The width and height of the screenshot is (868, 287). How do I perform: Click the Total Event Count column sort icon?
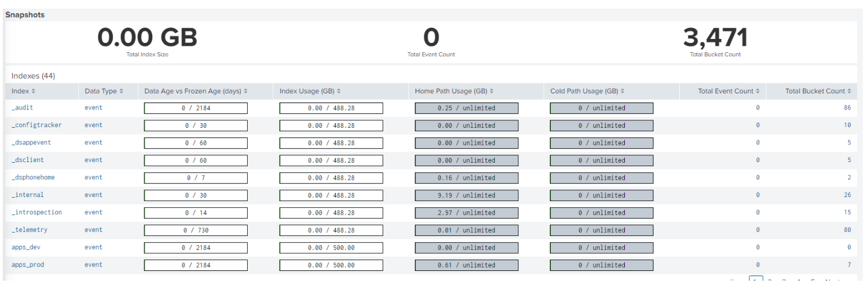click(758, 92)
